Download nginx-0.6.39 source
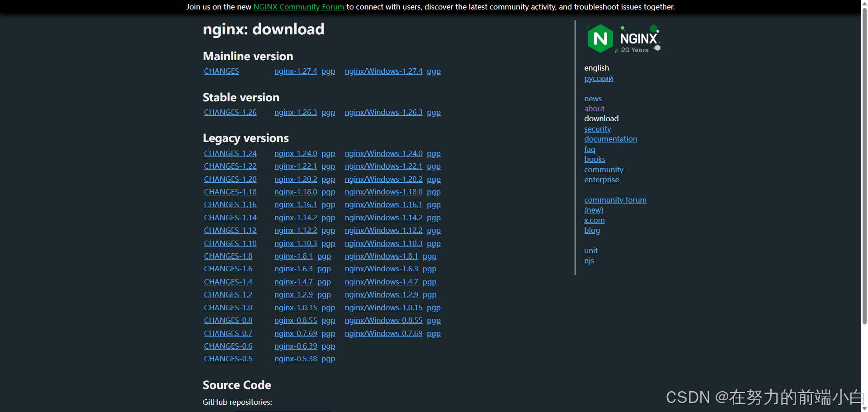 (x=296, y=346)
